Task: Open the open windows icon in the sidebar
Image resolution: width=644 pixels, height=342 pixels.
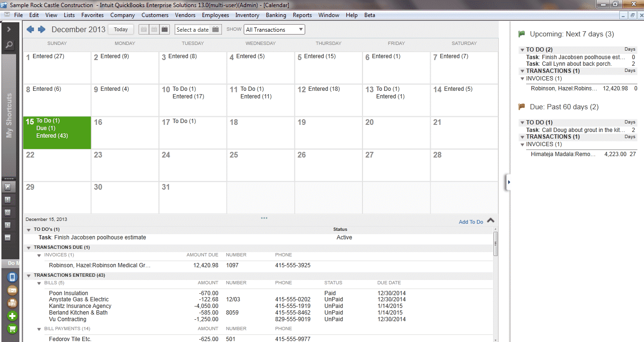Action: coord(8,237)
